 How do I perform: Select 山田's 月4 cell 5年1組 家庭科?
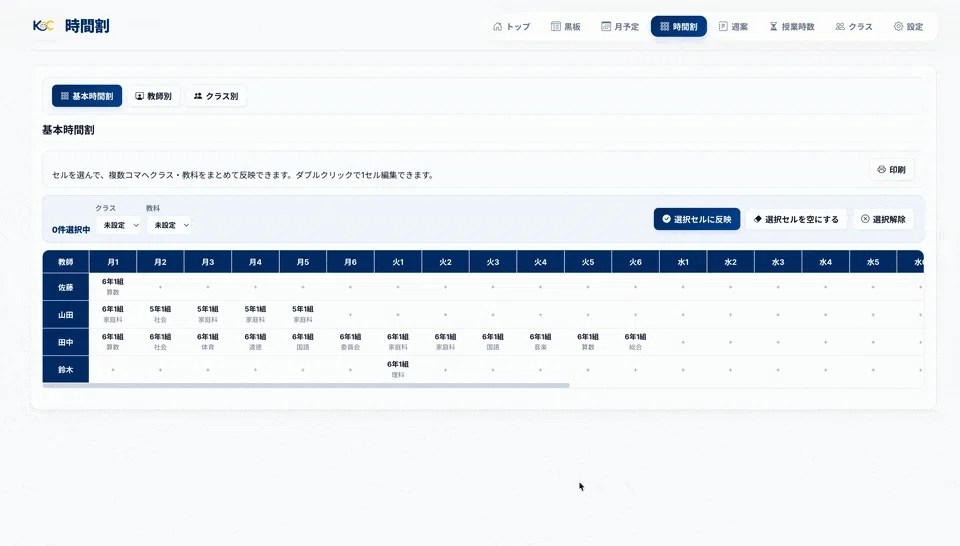pos(255,315)
